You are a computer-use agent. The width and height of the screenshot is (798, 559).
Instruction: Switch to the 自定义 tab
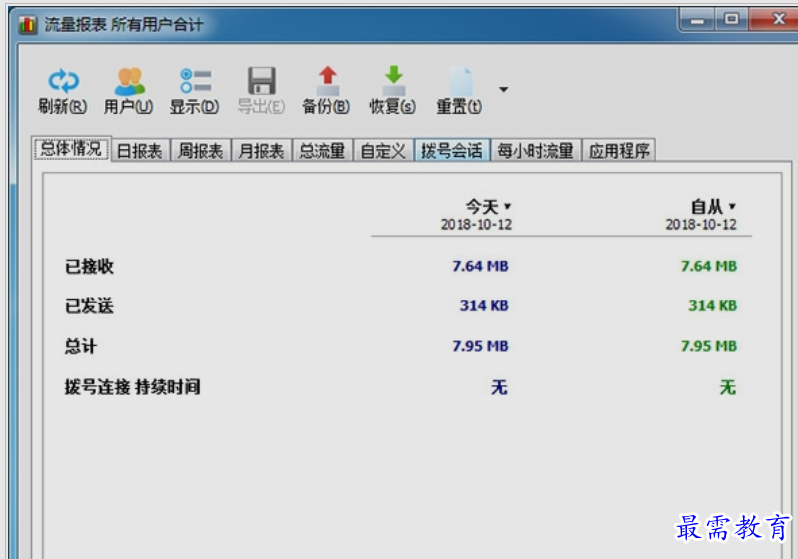click(x=383, y=151)
